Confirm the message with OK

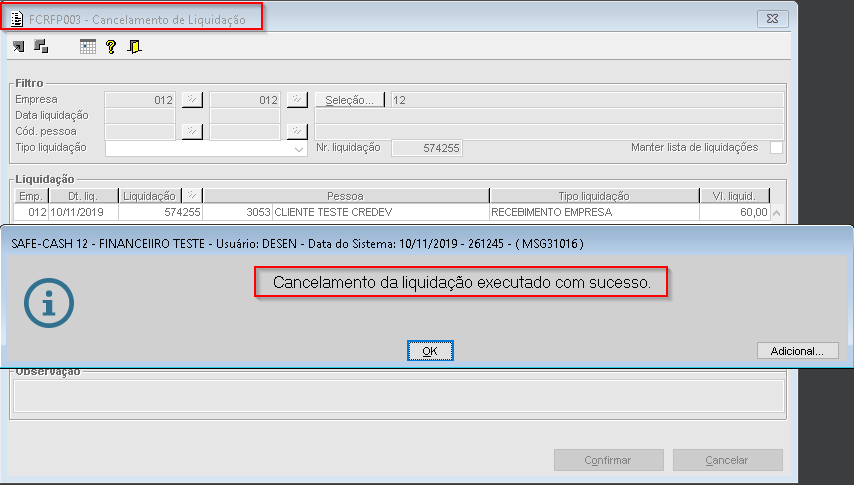point(430,351)
